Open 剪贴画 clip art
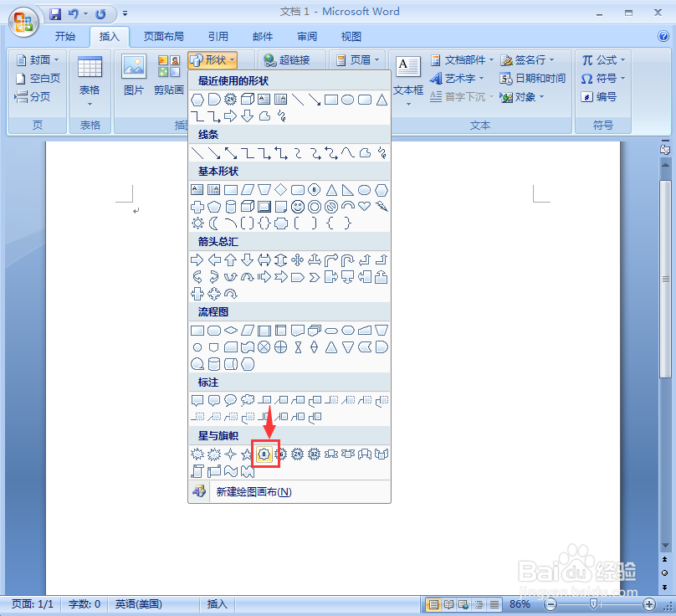Image resolution: width=676 pixels, height=616 pixels. pyautogui.click(x=169, y=74)
